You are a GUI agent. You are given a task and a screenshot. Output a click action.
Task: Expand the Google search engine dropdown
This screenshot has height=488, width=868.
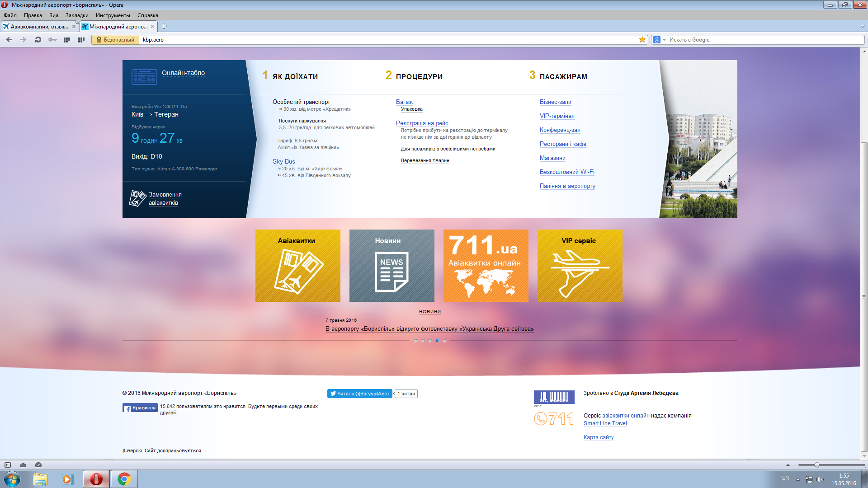[x=664, y=40]
